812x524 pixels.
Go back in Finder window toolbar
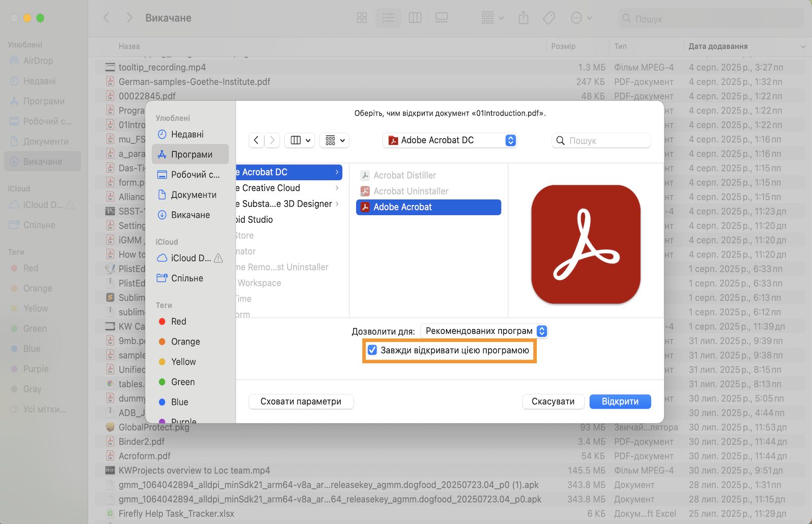[x=107, y=18]
